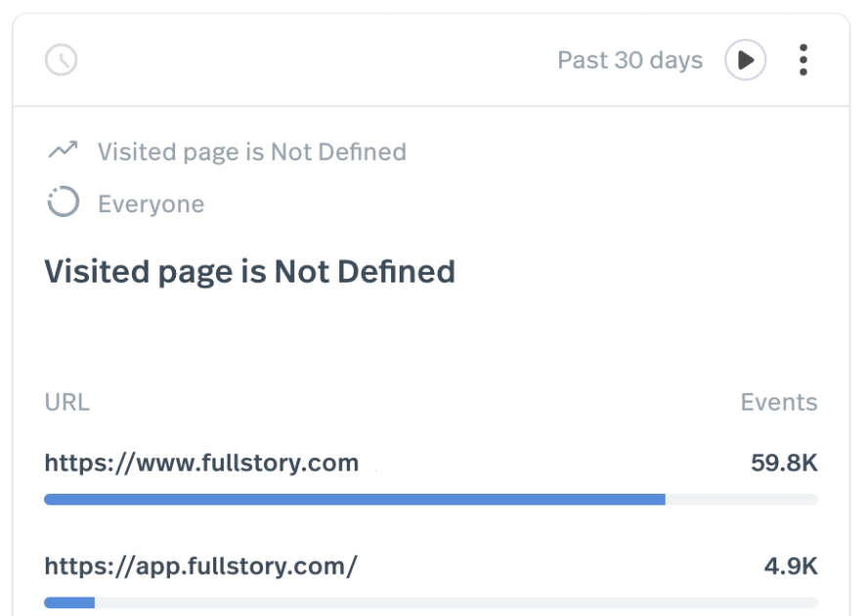The image size is (868, 616).
Task: Click the gray 'Visited page is Not Defined' metric label
Action: pyautogui.click(x=251, y=152)
